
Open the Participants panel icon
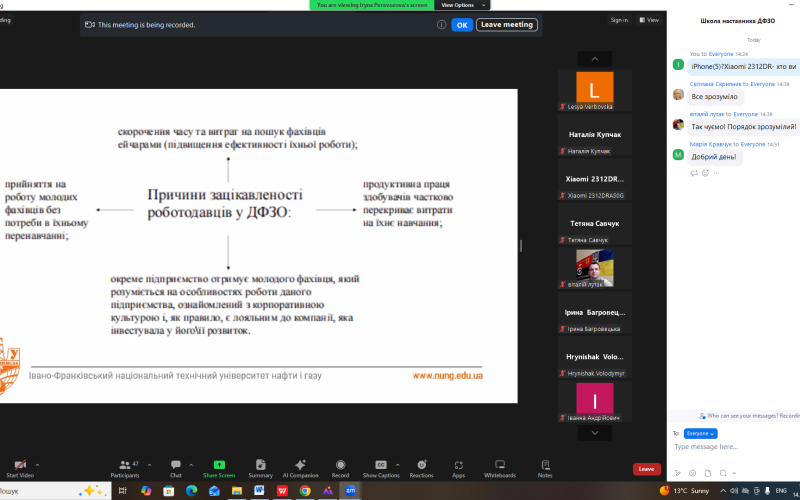(x=124, y=464)
